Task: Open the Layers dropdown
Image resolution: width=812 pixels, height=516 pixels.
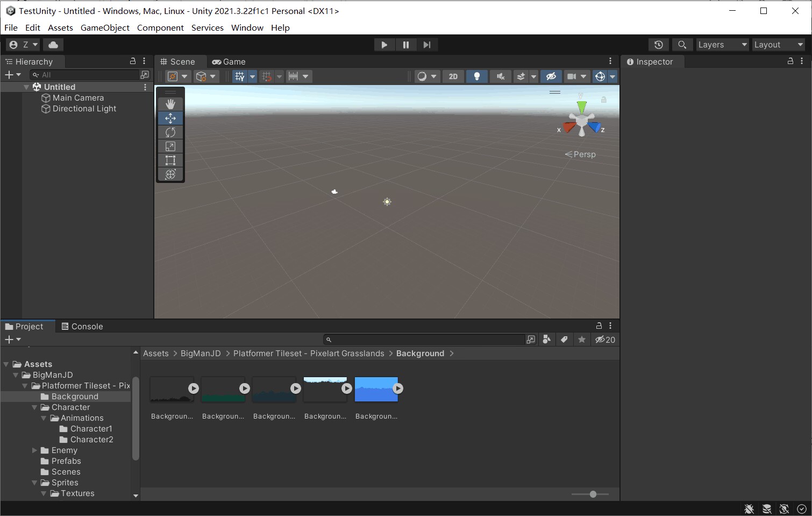Action: coord(722,45)
